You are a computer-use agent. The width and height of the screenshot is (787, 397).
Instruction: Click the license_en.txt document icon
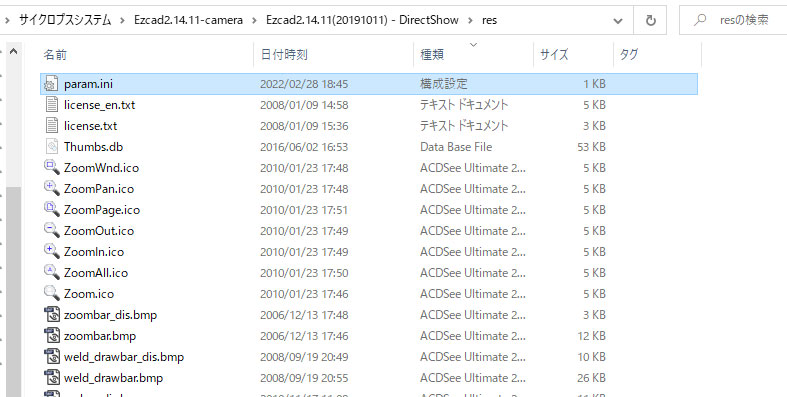click(52, 105)
